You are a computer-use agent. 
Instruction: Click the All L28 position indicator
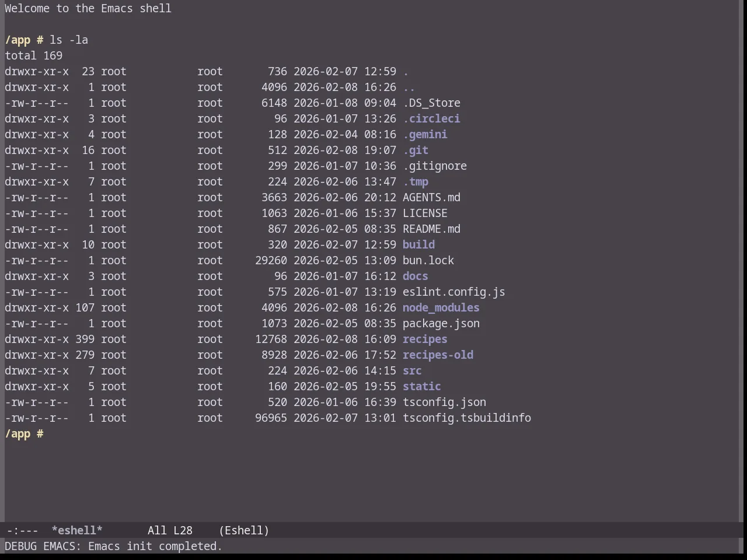170,530
